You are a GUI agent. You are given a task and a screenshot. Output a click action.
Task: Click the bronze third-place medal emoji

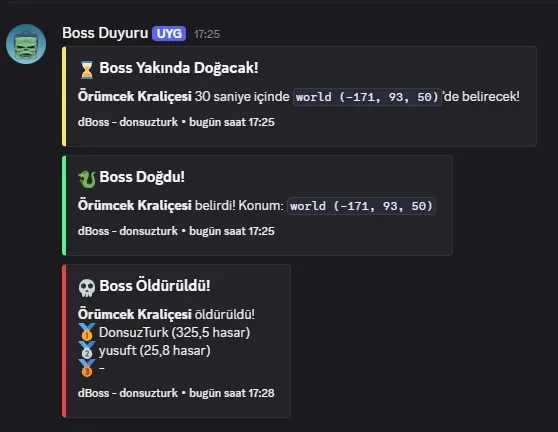click(87, 368)
